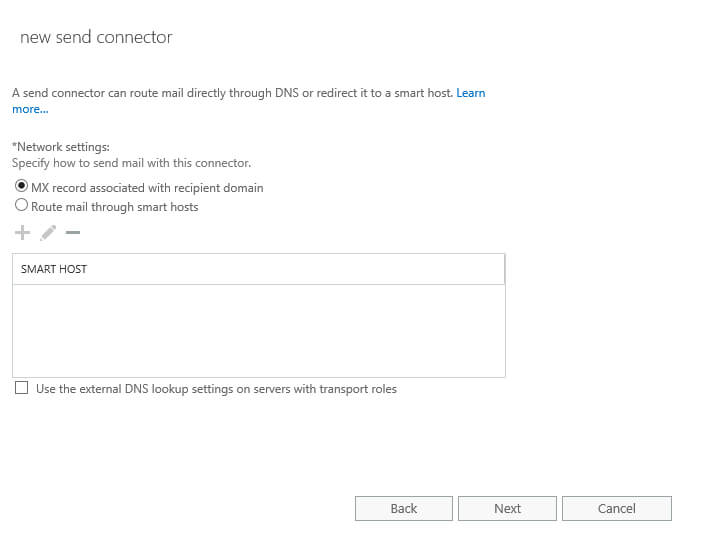Click the Network settings label
The height and width of the screenshot is (554, 704).
coord(61,147)
